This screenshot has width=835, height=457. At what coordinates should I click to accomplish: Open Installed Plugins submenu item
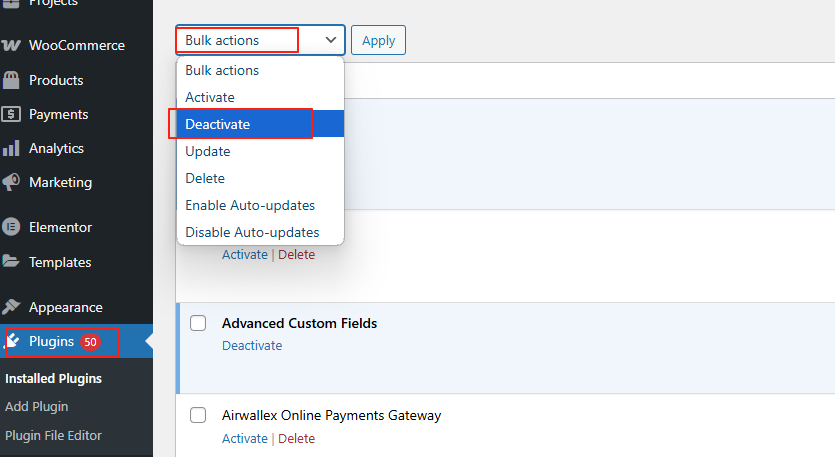click(x=53, y=379)
